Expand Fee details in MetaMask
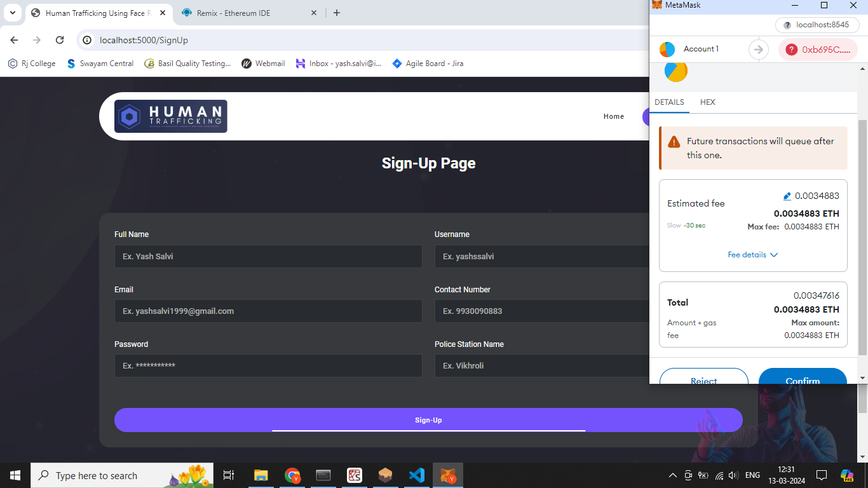Viewport: 868px width, 488px height. tap(753, 255)
